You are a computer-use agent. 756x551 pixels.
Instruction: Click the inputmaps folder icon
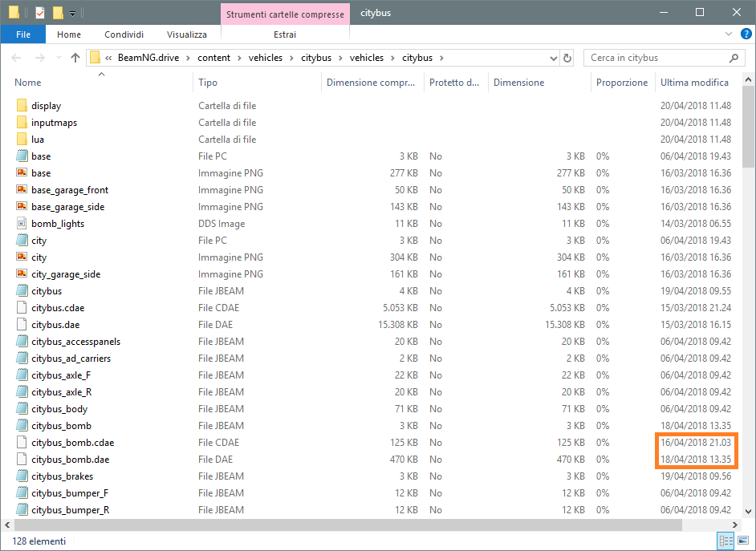[22, 123]
